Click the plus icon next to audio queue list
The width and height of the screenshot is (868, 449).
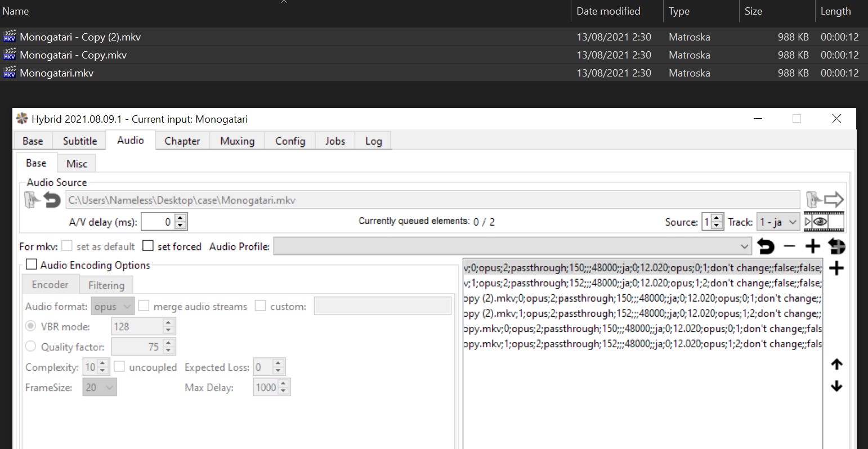[x=836, y=268]
